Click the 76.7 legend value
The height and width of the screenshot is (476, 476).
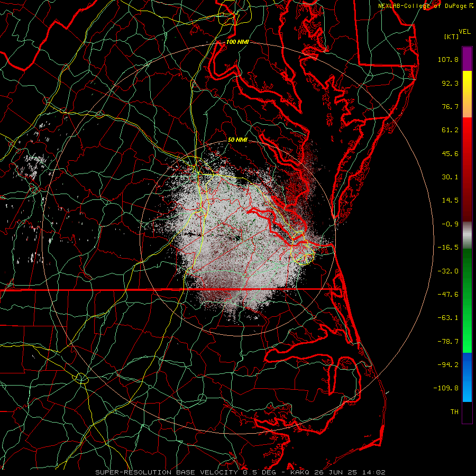tap(450, 106)
